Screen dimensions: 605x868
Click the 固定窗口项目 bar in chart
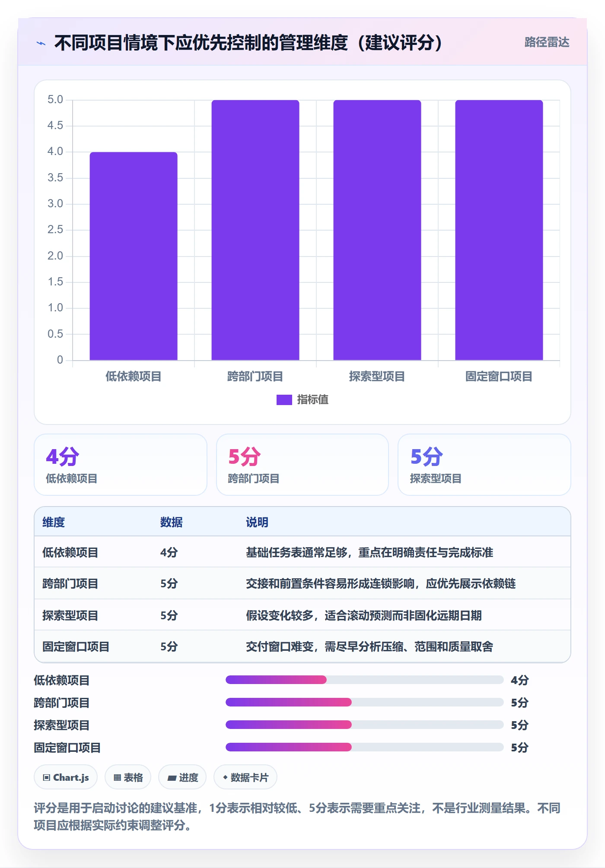(499, 230)
